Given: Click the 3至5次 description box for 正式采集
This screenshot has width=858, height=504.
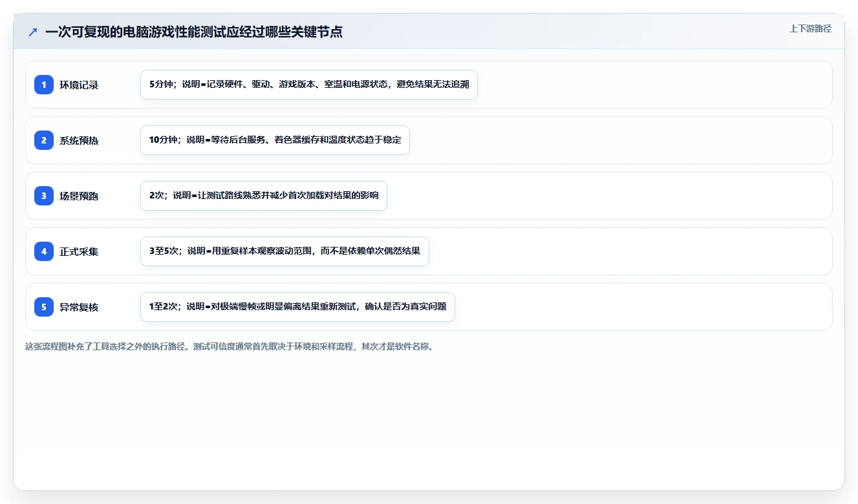Looking at the screenshot, I should click(284, 251).
